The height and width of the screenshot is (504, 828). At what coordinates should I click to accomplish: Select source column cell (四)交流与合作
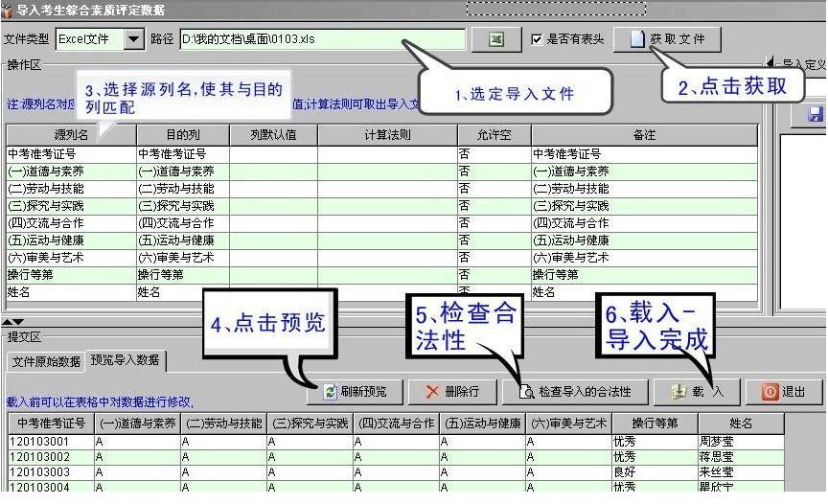[71, 223]
